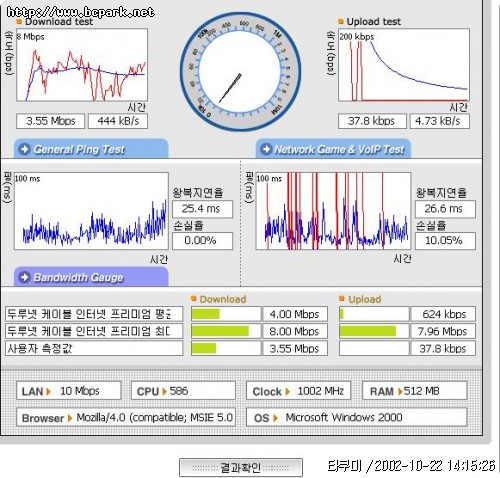Click the 3.55 Mbps value in gauge table
This screenshot has width=500, height=478.
(x=295, y=348)
